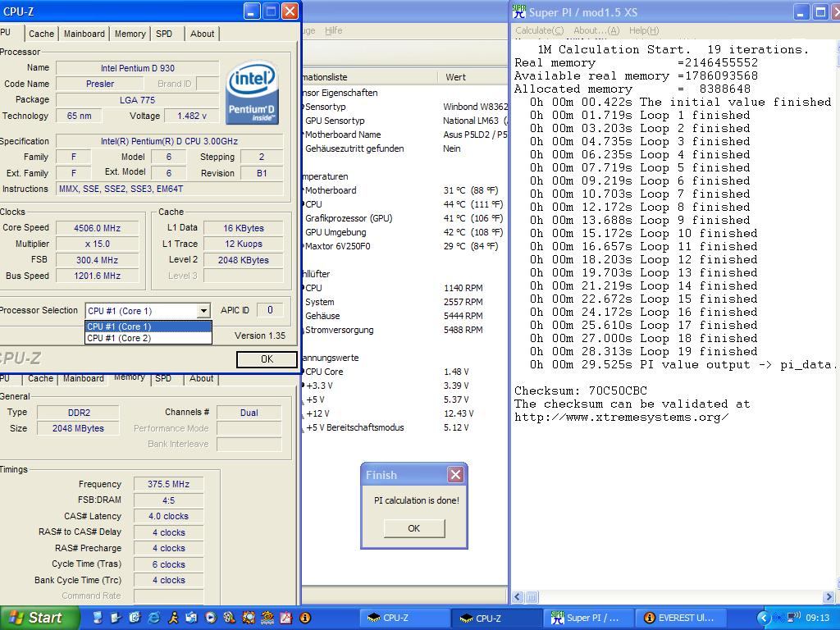Click the CAS# Latency value 4.0 clocks
This screenshot has height=630, width=840.
[168, 517]
